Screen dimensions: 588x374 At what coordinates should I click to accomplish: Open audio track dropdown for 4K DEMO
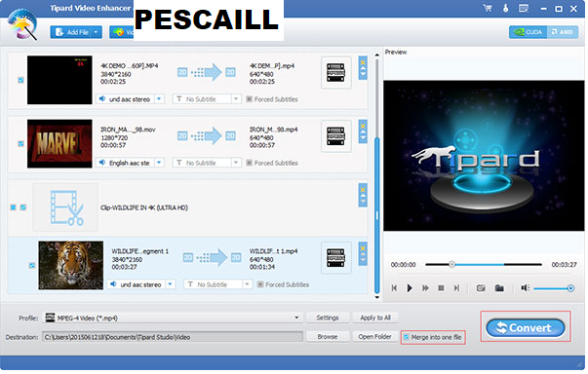159,98
